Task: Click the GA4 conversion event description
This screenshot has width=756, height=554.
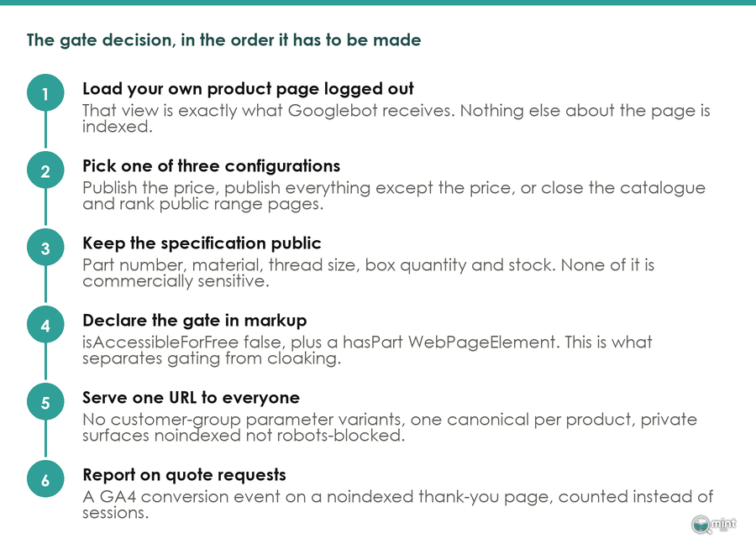Action: [x=398, y=504]
